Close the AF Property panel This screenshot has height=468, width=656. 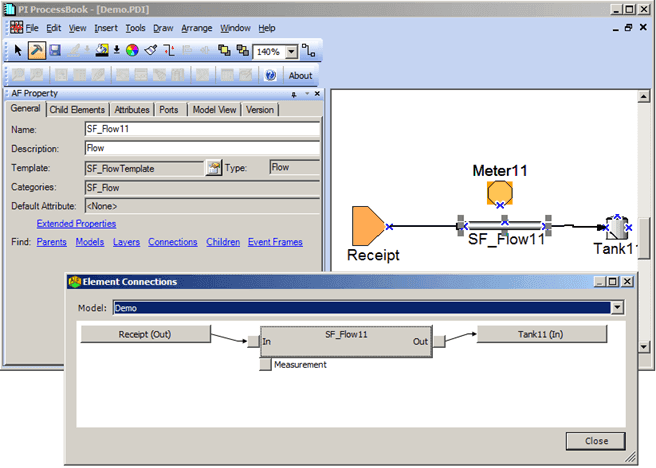point(317,94)
